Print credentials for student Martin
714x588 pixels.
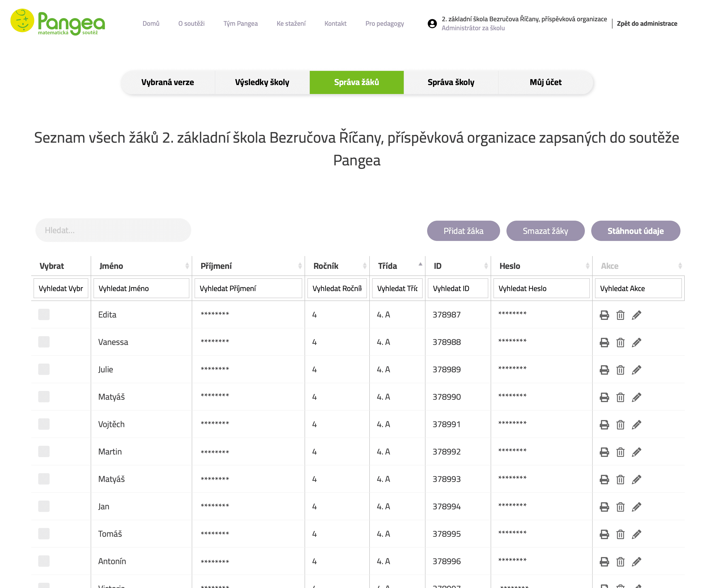tap(604, 452)
